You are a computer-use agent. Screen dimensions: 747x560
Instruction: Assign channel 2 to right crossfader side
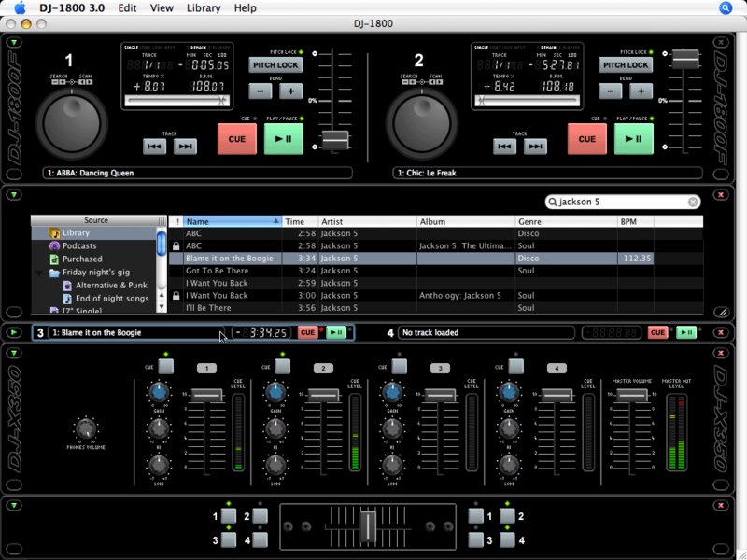pos(507,516)
